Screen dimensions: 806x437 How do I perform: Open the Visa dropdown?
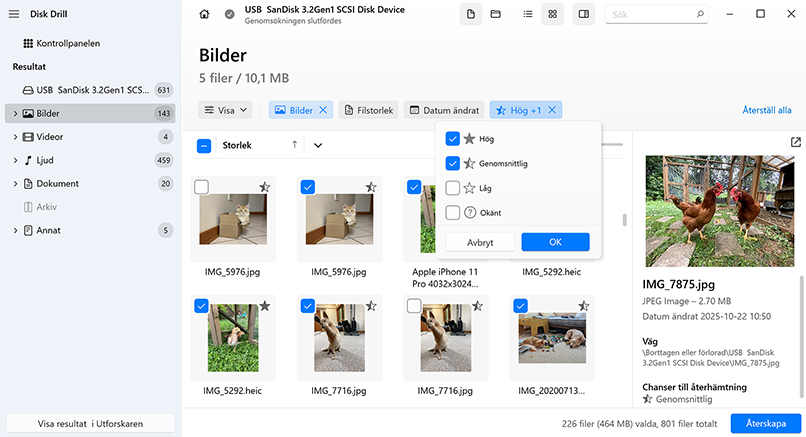(x=227, y=110)
